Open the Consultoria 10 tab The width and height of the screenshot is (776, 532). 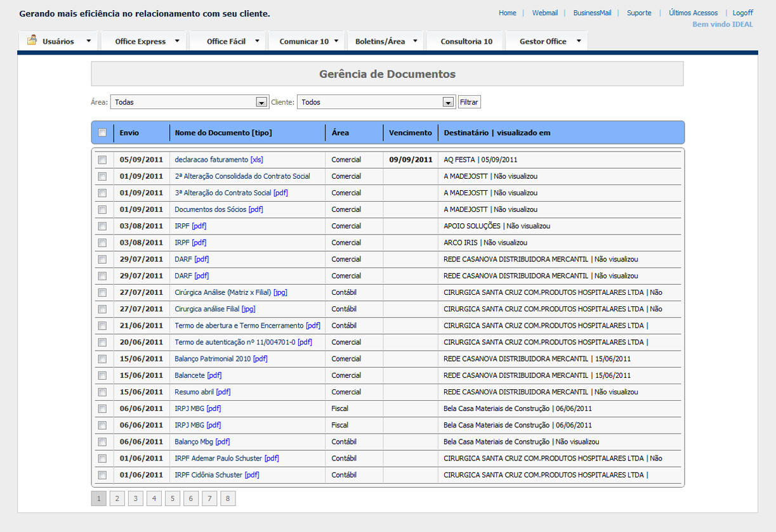466,41
